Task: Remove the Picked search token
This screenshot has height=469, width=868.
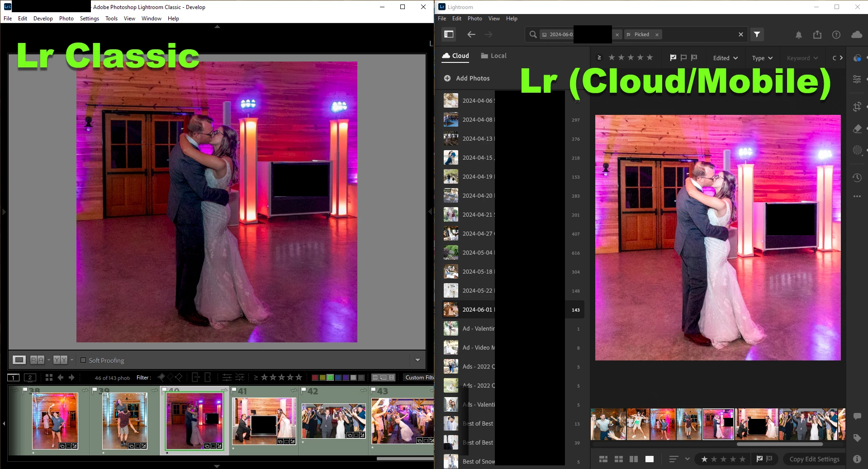Action: click(x=657, y=35)
